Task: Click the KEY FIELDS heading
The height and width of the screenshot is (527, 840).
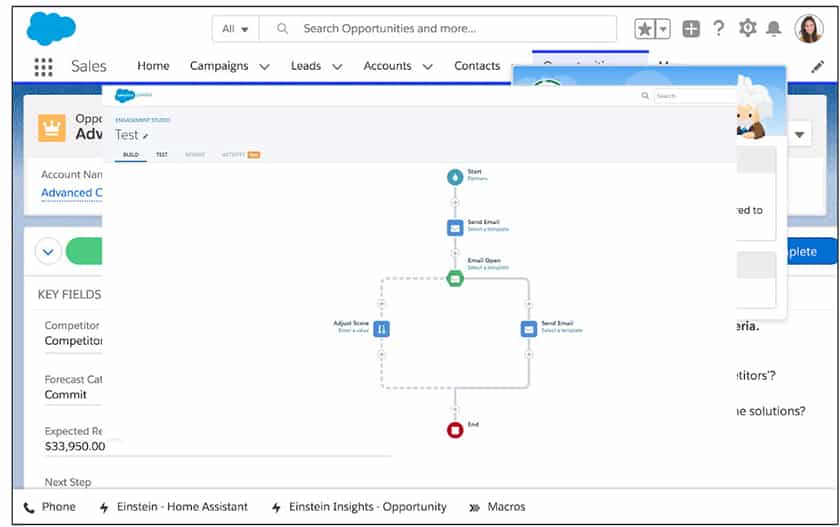Action: (x=69, y=295)
